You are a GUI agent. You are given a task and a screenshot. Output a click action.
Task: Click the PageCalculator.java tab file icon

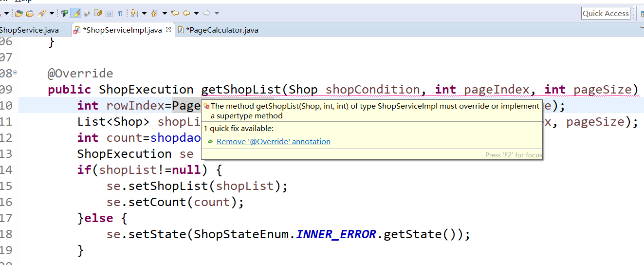coord(181,30)
